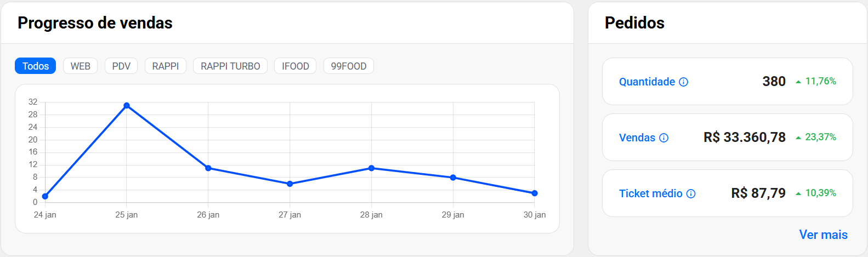The width and height of the screenshot is (868, 257).
Task: Select the 27 jan chart point
Action: click(x=290, y=184)
